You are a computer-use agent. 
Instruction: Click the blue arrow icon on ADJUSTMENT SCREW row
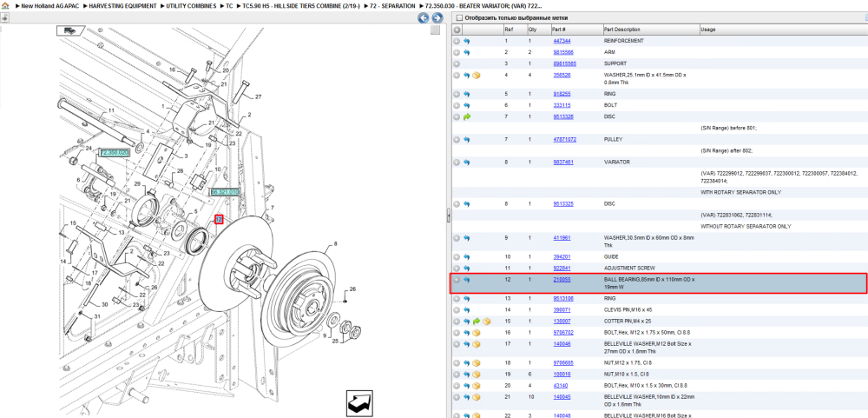[466, 269]
